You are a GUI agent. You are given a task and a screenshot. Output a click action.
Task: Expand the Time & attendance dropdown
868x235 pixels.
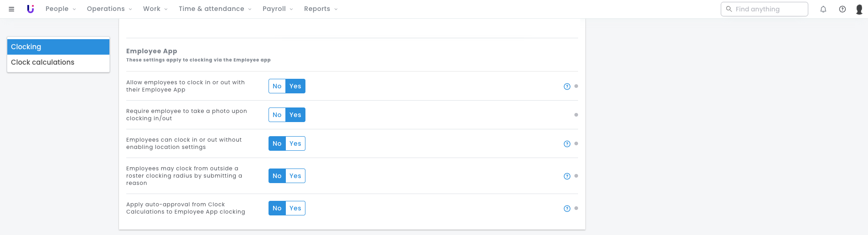pyautogui.click(x=215, y=9)
